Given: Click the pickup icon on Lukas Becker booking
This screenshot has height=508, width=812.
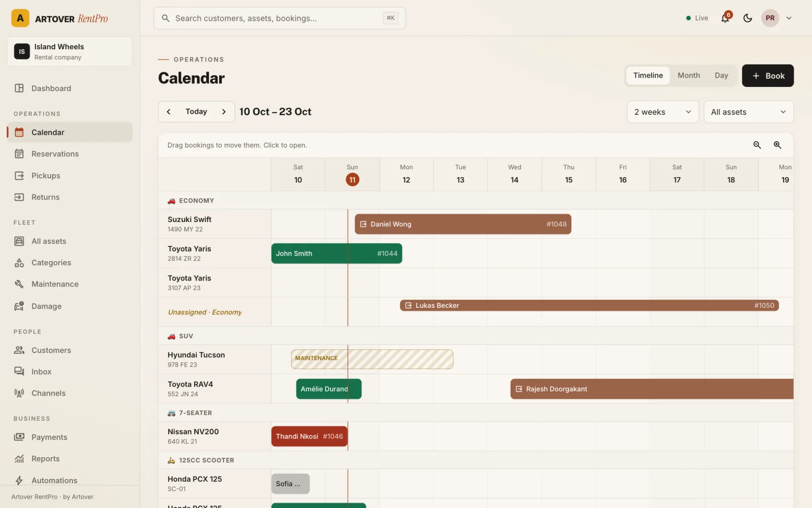Looking at the screenshot, I should 409,305.
